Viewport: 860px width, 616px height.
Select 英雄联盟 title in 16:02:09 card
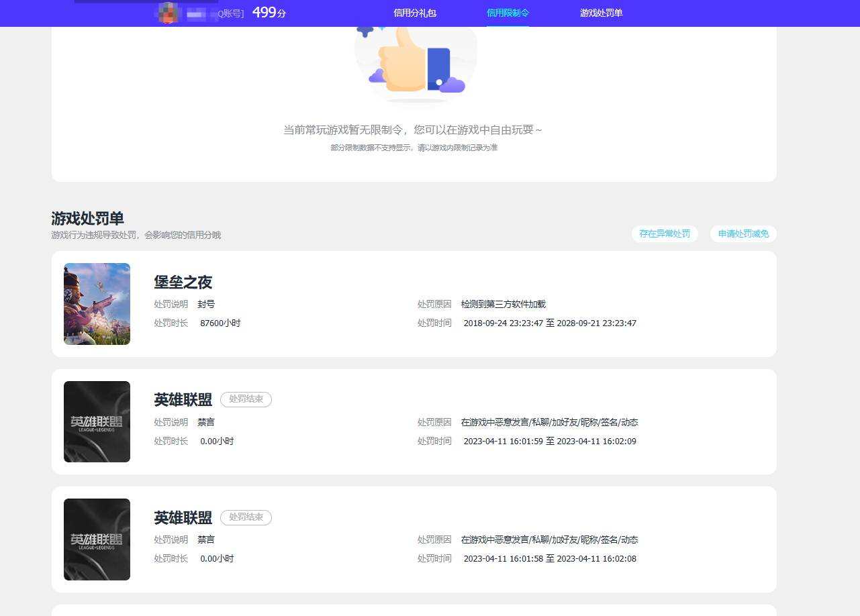(x=183, y=400)
